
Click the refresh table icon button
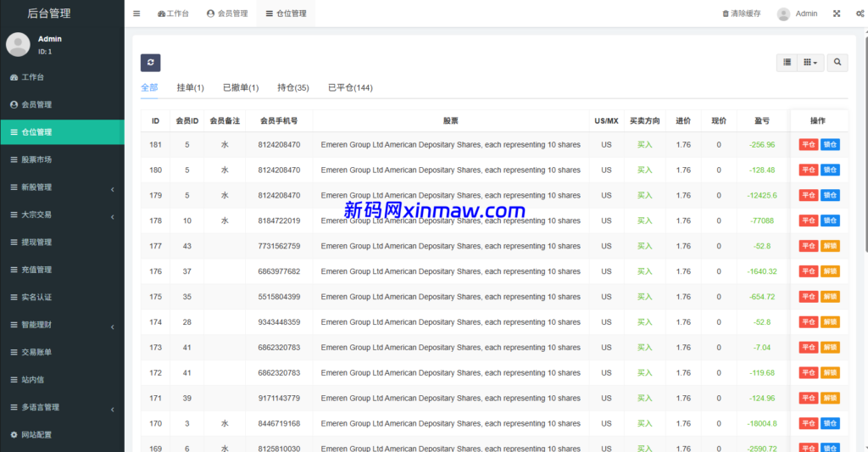[x=151, y=63]
